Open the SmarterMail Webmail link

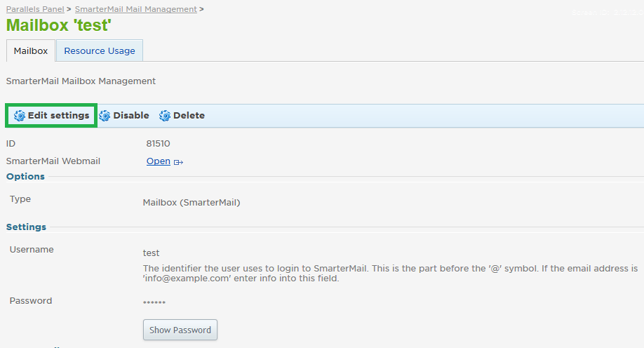(x=158, y=161)
